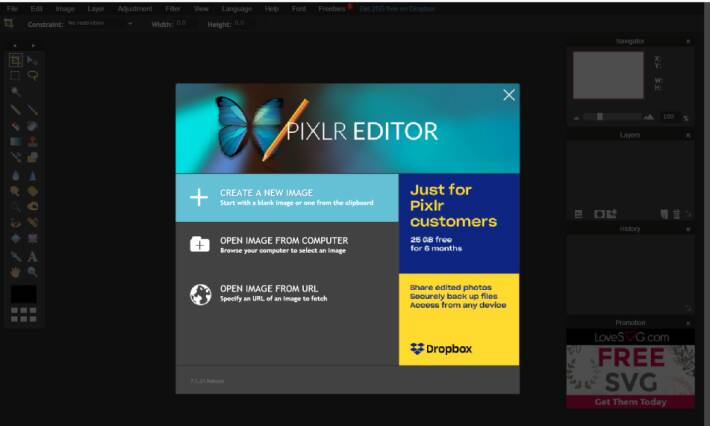710x426 pixels.
Task: Select the Colorpicker eyedropper tool
Action: tap(15, 256)
